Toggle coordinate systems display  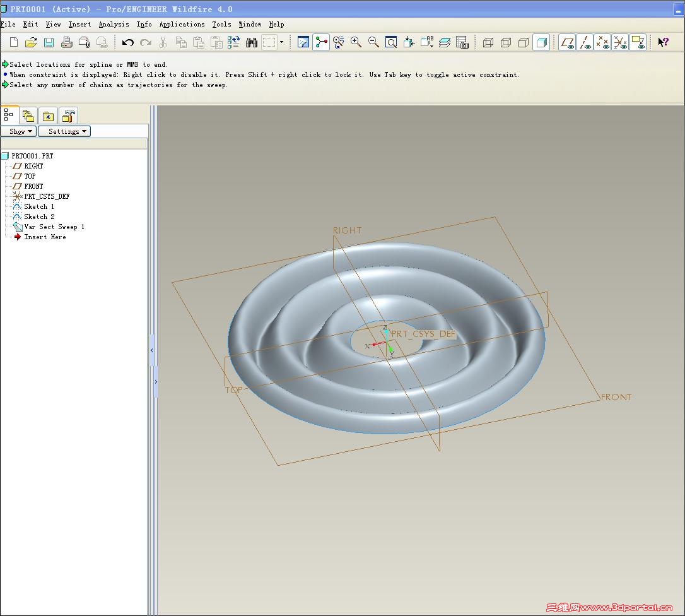coord(620,42)
